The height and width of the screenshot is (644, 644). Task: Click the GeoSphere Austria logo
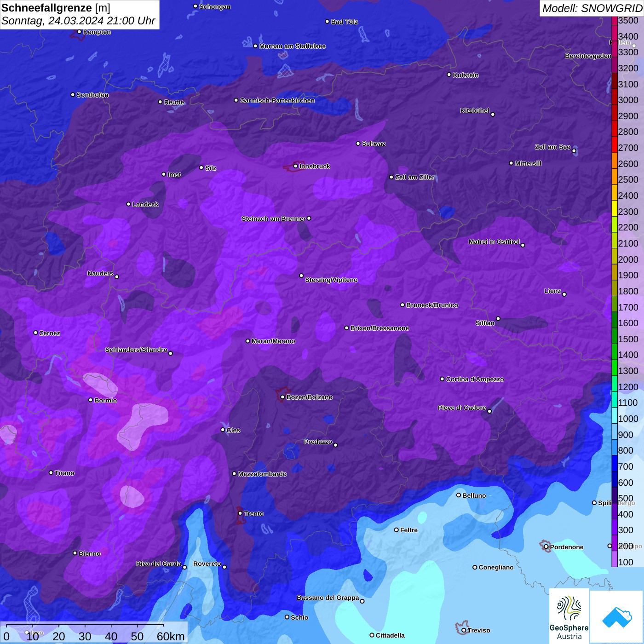pos(569,616)
